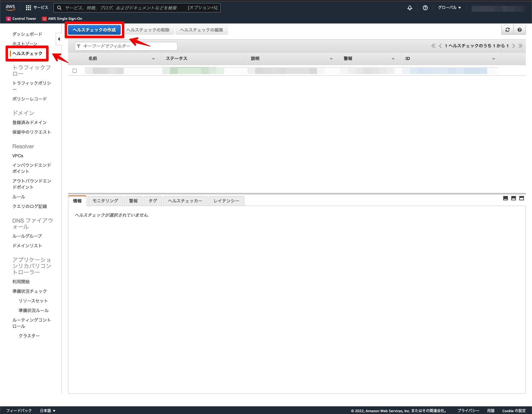Open インバウンドエンドポイント in sidebar
Viewport: 532px width, 414px height.
click(x=32, y=168)
